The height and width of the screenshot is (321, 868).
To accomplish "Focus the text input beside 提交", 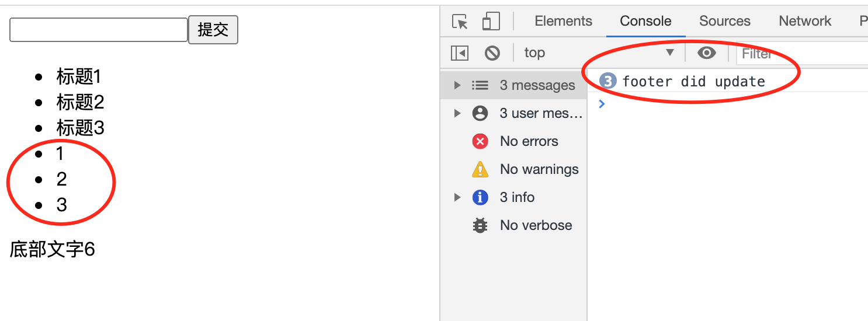I will pyautogui.click(x=99, y=30).
